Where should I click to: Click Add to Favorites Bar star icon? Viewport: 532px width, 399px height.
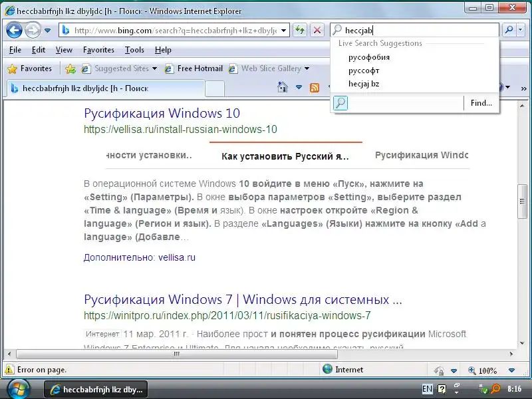(70, 68)
